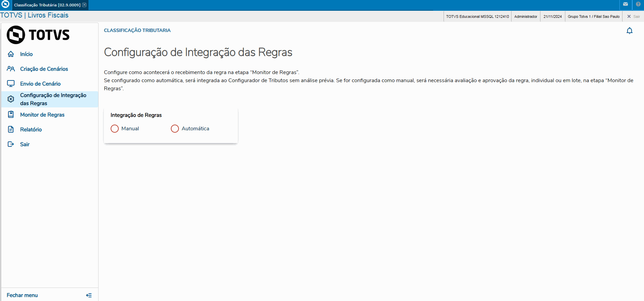Screen dimensions: 644x301
Task: Click the home icon beside Início
Action: tap(11, 54)
